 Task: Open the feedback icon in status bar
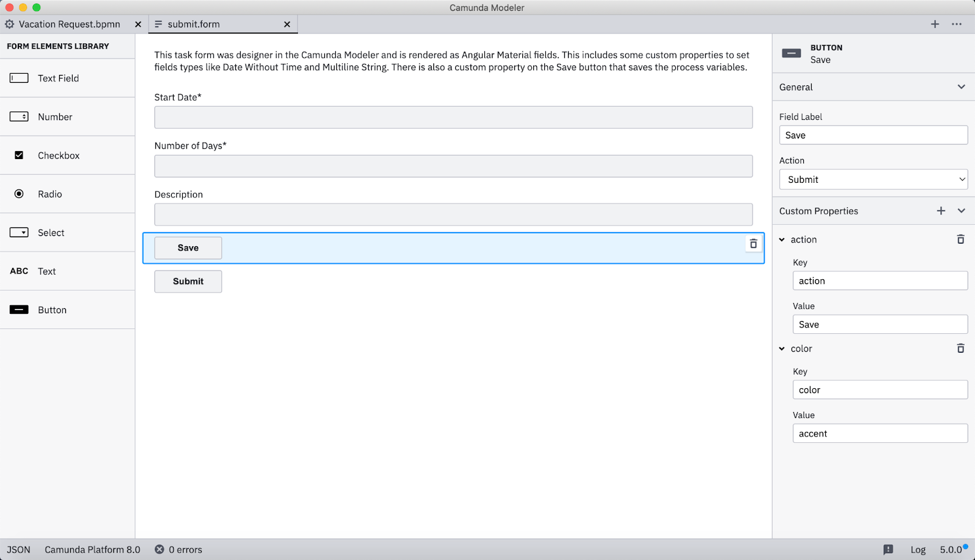pyautogui.click(x=888, y=550)
